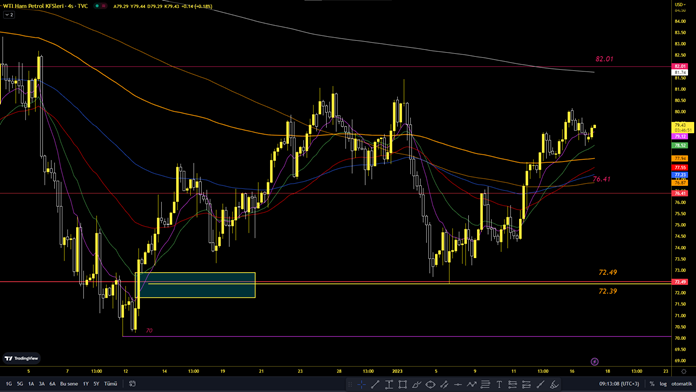The height and width of the screenshot is (392, 696).
Task: Select the parallel channel tool
Action: pyautogui.click(x=444, y=384)
